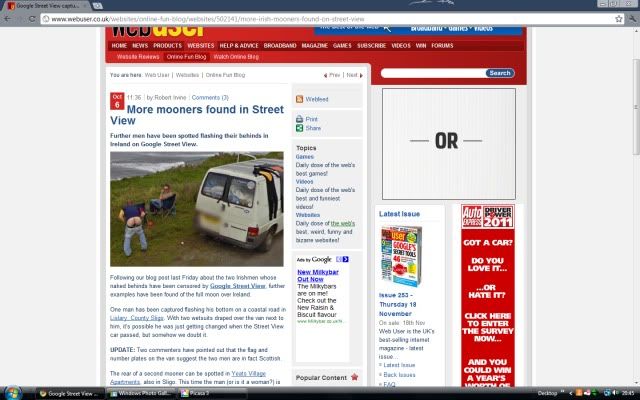Click into the site search field
This screenshot has height=400, width=640.
(x=433, y=73)
